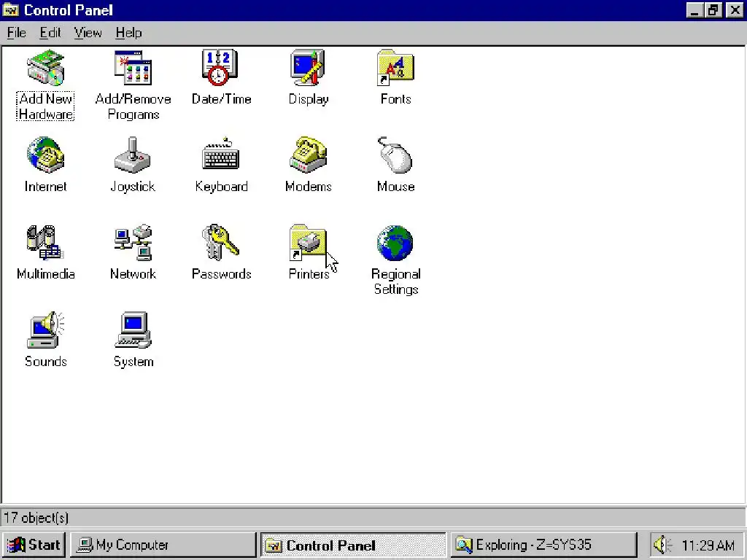Select the Internet icon
Image resolution: width=747 pixels, height=560 pixels.
coord(46,155)
